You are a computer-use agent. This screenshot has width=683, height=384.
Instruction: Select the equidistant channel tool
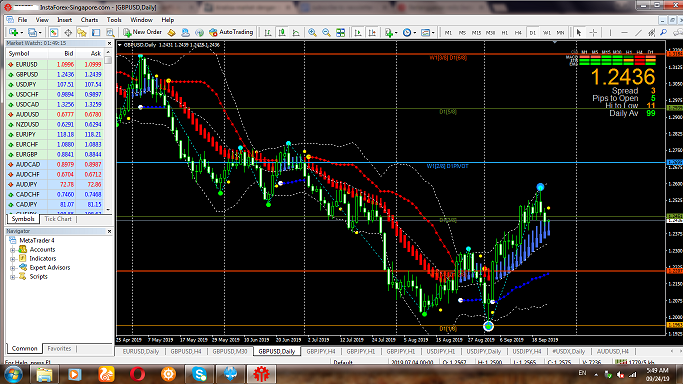coord(652,32)
